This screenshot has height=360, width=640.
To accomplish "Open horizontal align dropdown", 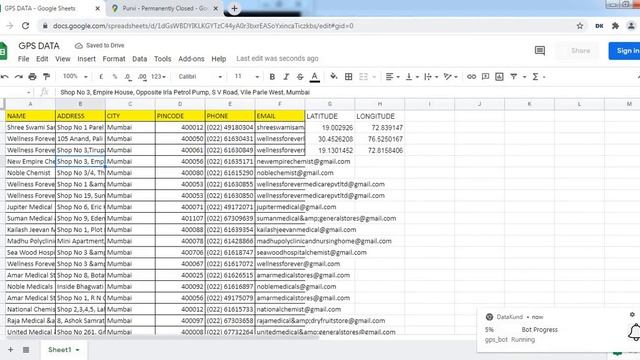I will click(392, 77).
